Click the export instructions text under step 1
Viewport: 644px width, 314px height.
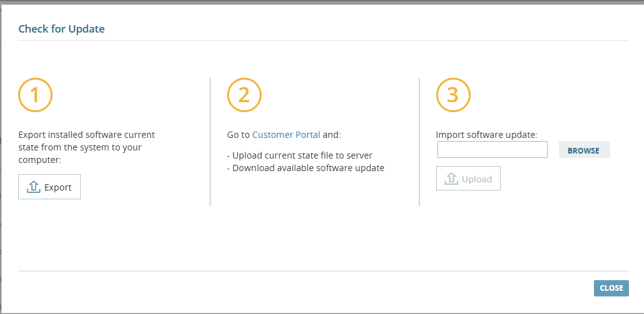pyautogui.click(x=86, y=147)
